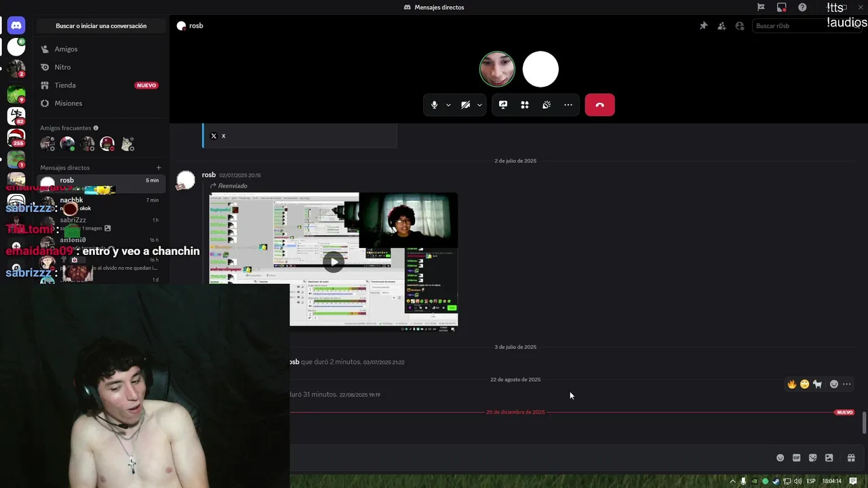The image size is (868, 488).
Task: Click chat scrollbar thumb
Action: coord(864,423)
